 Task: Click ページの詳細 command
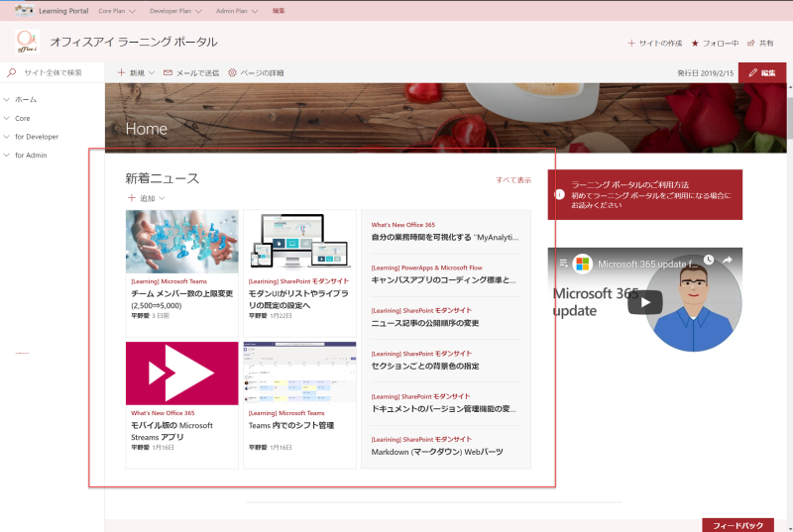[x=256, y=72]
